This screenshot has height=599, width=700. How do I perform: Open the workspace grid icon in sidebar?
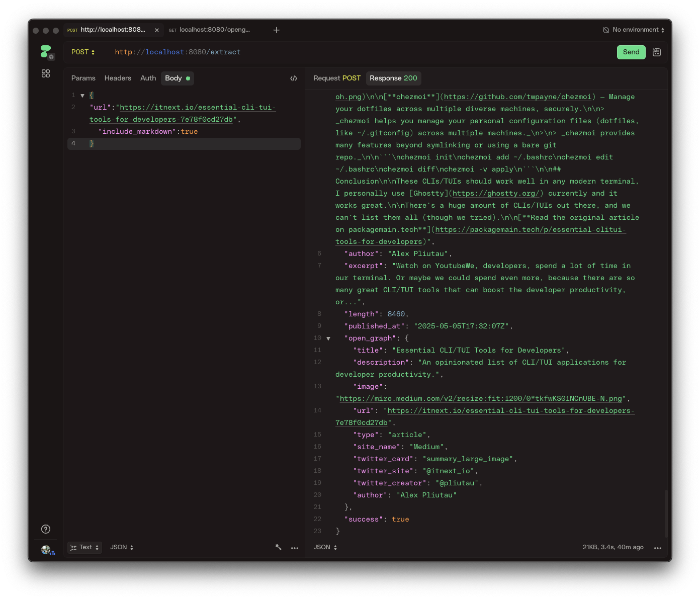pyautogui.click(x=46, y=73)
